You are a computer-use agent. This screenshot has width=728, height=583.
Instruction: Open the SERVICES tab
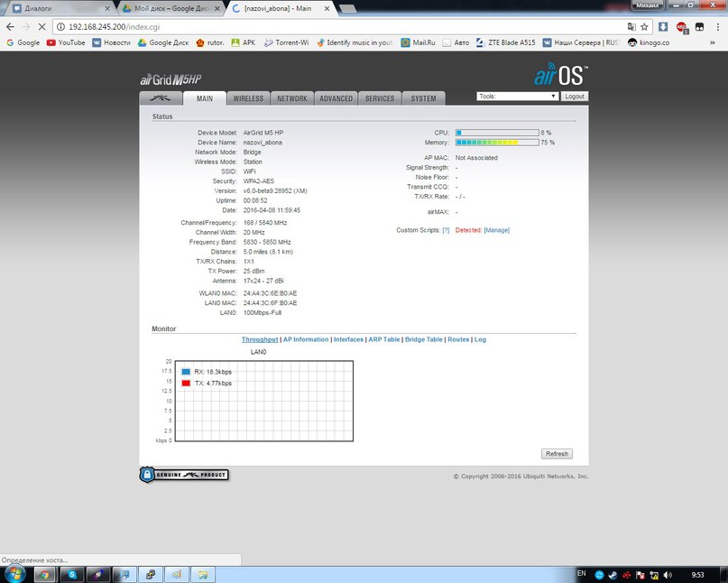(379, 98)
